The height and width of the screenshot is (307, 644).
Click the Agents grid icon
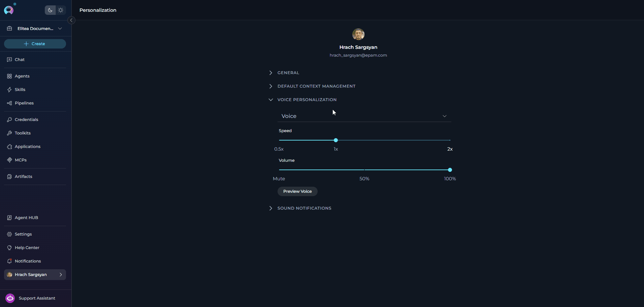click(9, 76)
